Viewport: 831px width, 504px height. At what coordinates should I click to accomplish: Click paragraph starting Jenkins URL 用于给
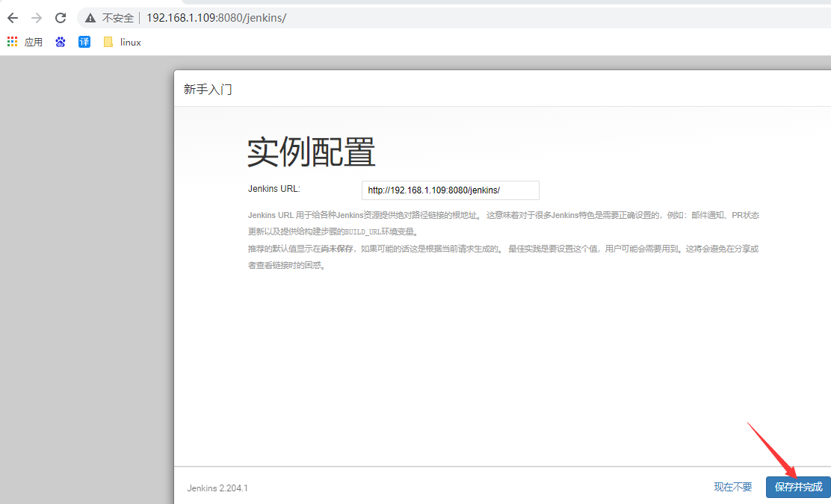(x=504, y=223)
